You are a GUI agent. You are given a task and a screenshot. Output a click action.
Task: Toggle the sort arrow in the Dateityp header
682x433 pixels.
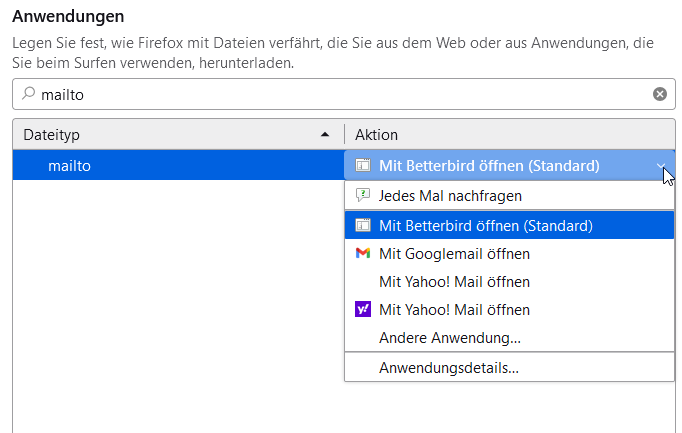(324, 134)
